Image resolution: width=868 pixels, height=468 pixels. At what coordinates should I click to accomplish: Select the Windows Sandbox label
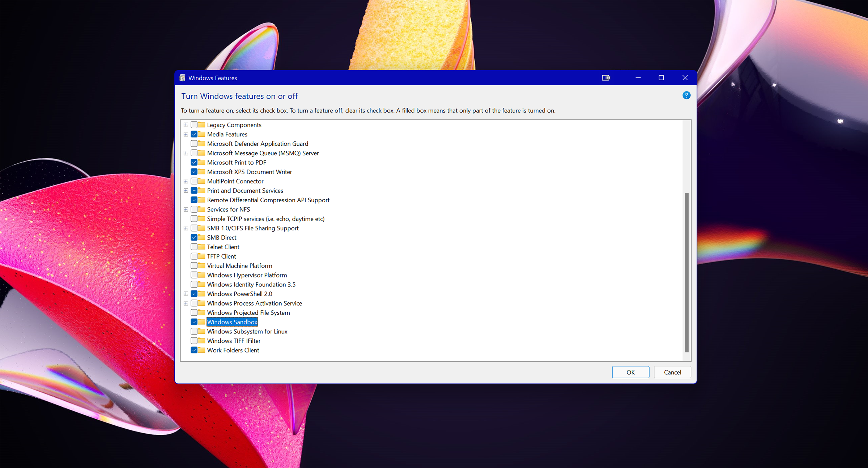coord(232,322)
